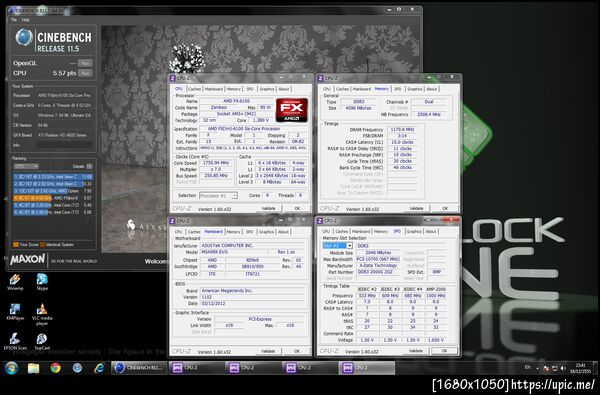The width and height of the screenshot is (600, 395).
Task: Select ranking row 3 AMD Opteron 7.95
Action: click(x=53, y=191)
